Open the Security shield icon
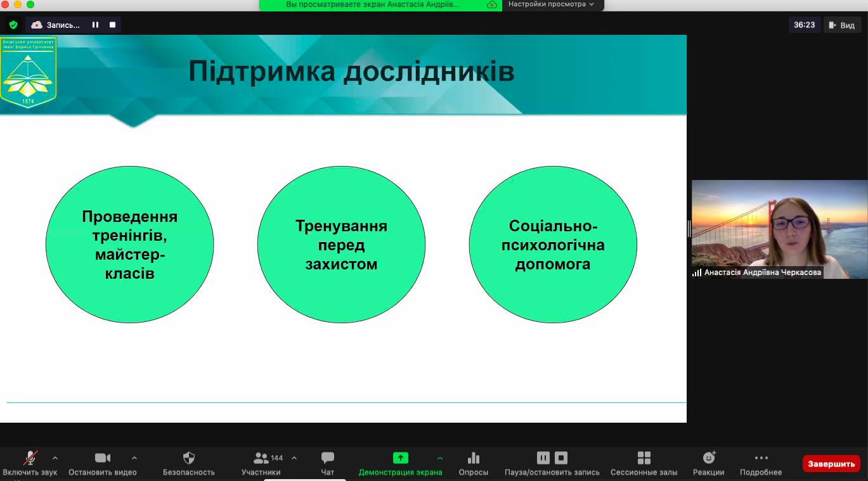This screenshot has height=481, width=868. (188, 458)
